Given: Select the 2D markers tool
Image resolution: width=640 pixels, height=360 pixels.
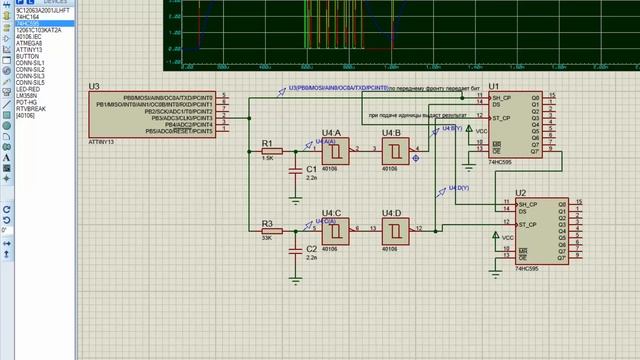Looking at the screenshot, I should click(6, 179).
